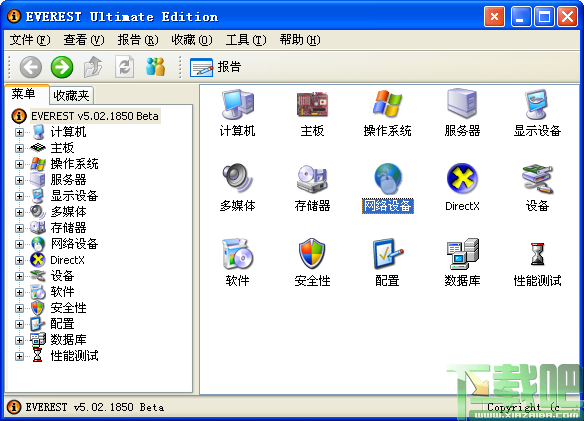Expand the 配置 tree node
The width and height of the screenshot is (584, 421).
pos(19,325)
